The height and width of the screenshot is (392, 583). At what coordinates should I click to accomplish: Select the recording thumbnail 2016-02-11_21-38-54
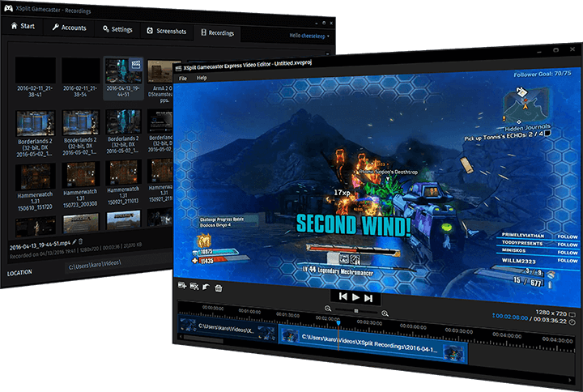[80, 77]
